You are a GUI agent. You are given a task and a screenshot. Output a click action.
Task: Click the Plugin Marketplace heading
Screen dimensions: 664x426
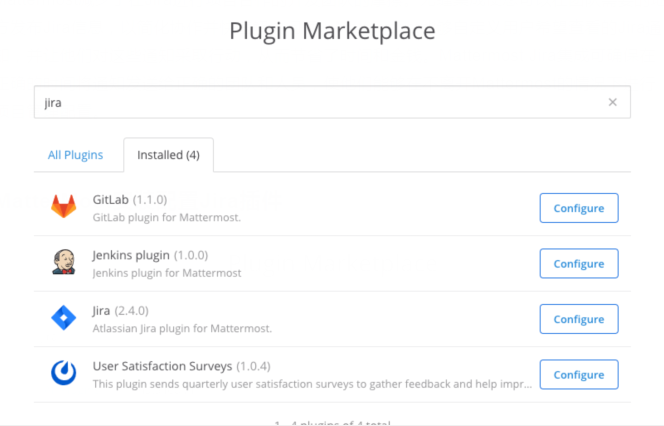332,31
